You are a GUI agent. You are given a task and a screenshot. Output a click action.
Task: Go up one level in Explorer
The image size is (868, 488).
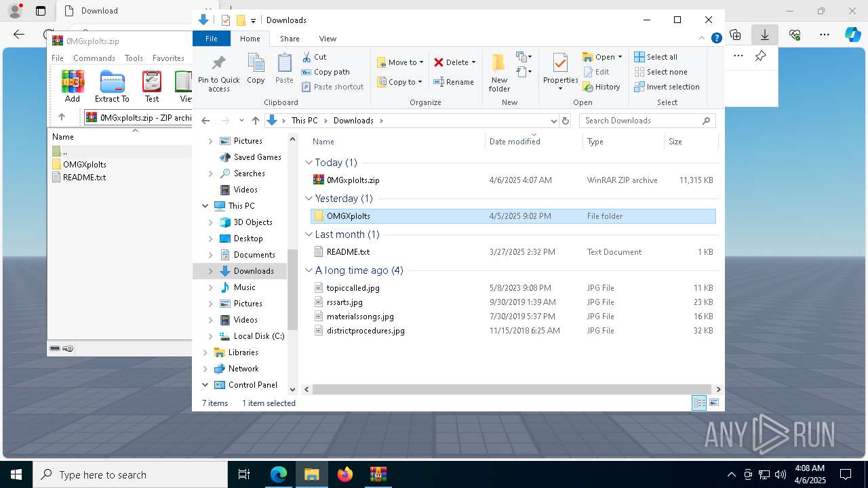(x=255, y=121)
